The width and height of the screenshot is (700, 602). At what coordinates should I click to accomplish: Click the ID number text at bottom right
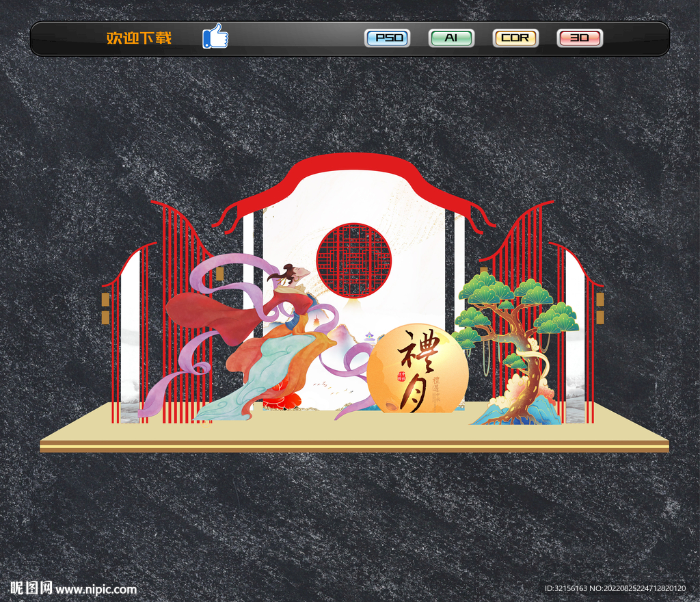pos(615,588)
